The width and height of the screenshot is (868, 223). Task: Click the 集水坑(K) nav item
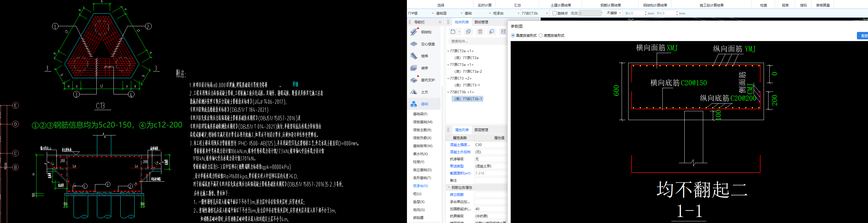tap(421, 154)
